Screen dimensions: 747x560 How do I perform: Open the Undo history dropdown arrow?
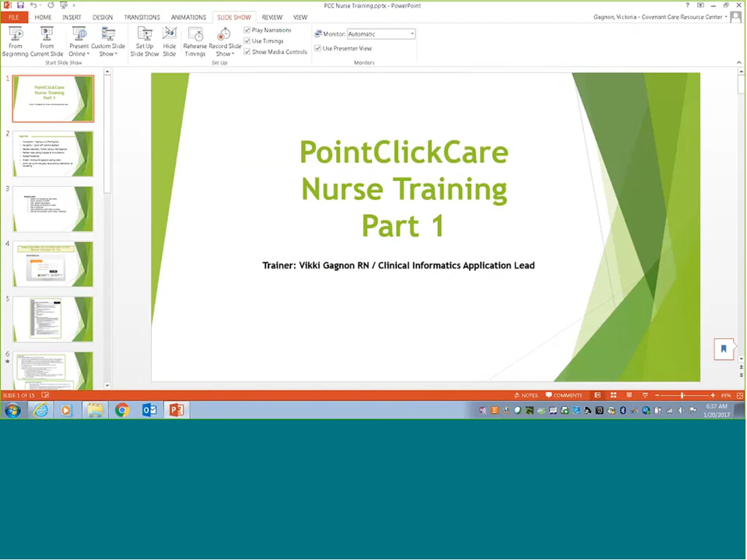pyautogui.click(x=40, y=5)
